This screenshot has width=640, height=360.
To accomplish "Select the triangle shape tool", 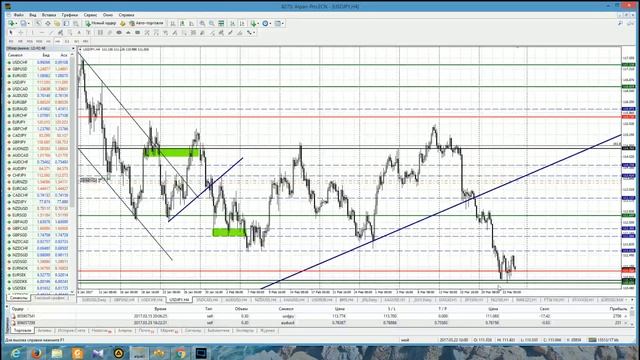I will (128, 32).
